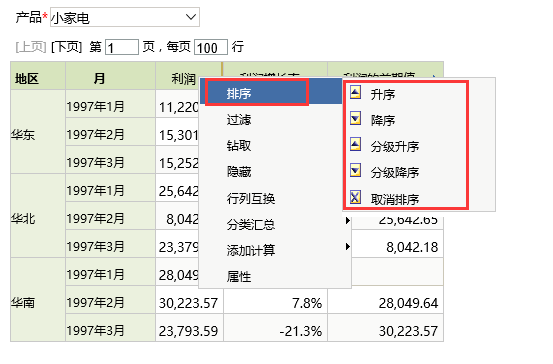Image resolution: width=553 pixels, height=364 pixels.
Task: Click the 上页 previous page link
Action: pyautogui.click(x=31, y=47)
